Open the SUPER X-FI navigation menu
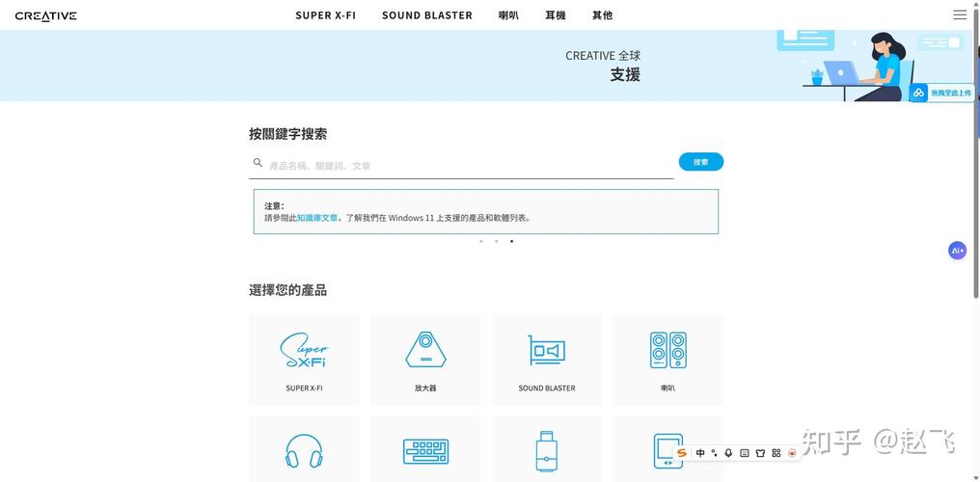Viewport: 980px width, 482px height. (326, 15)
